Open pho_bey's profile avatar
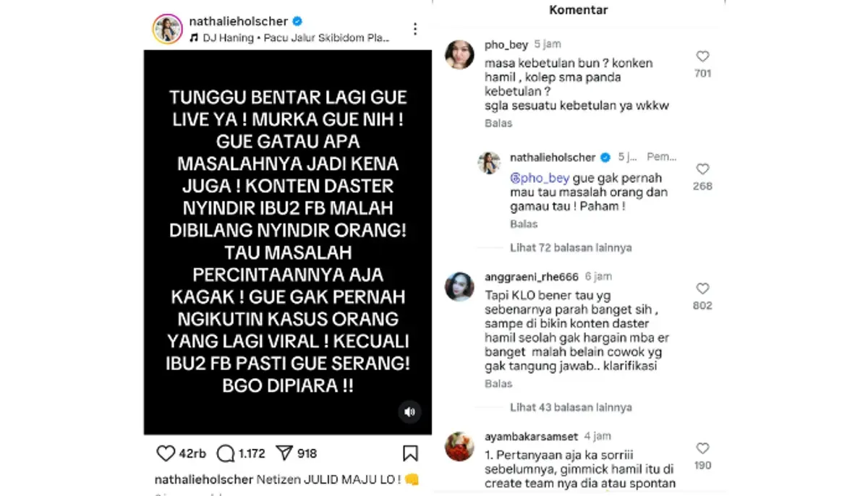 (459, 55)
